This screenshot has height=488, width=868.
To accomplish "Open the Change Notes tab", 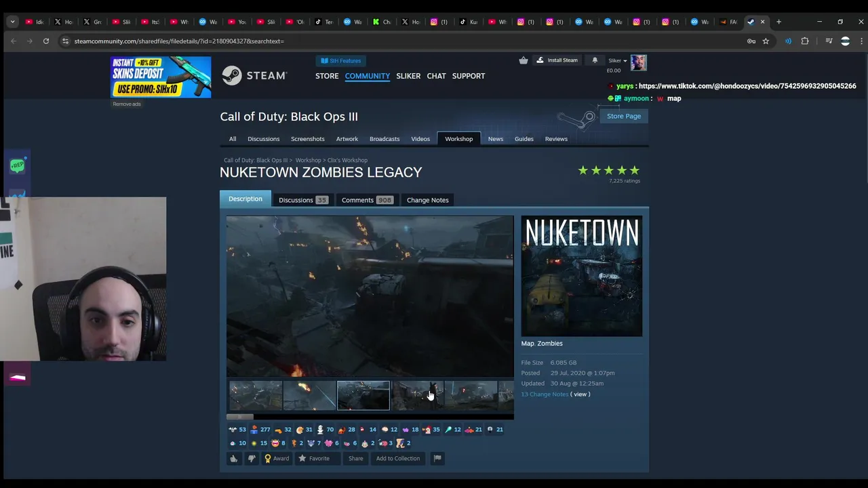I will tap(428, 200).
